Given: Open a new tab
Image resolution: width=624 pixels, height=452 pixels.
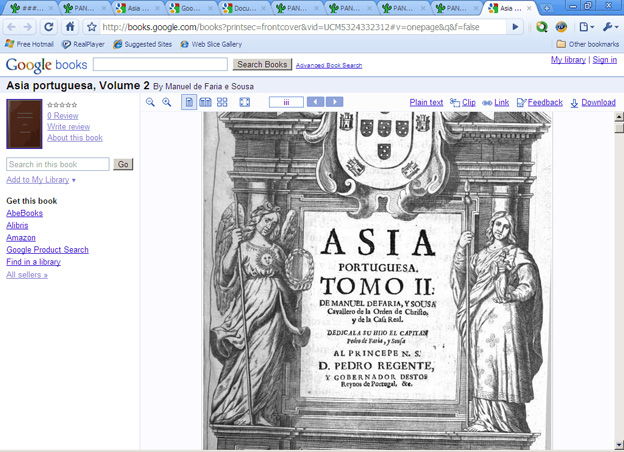Looking at the screenshot, I should pyautogui.click(x=547, y=8).
